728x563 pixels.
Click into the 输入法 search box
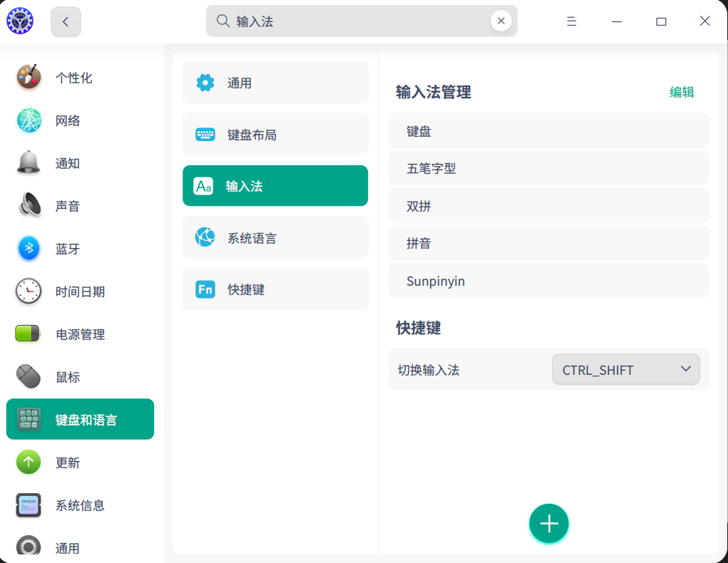[357, 21]
